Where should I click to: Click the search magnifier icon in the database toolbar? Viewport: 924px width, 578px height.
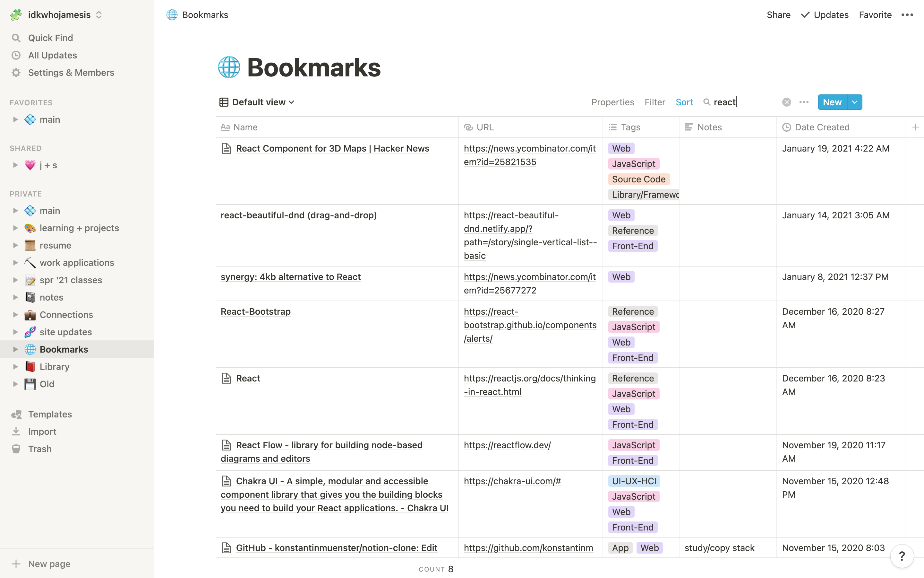point(707,102)
